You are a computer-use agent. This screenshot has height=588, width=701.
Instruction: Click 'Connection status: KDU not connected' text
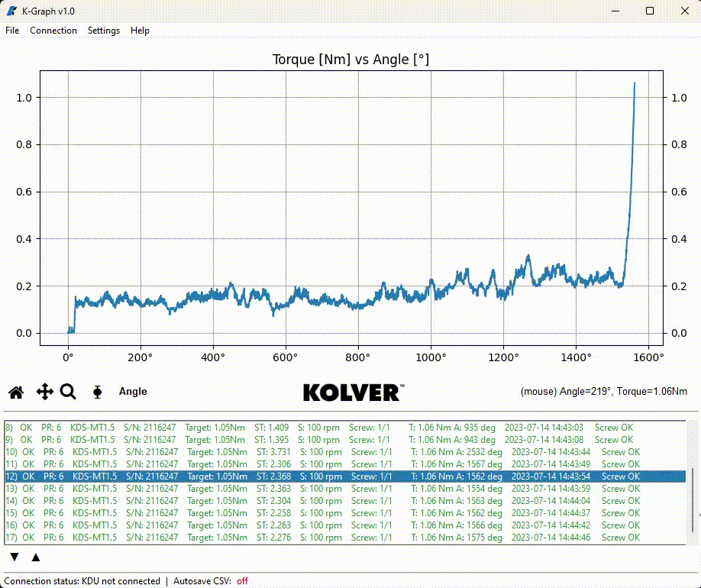tap(82, 581)
